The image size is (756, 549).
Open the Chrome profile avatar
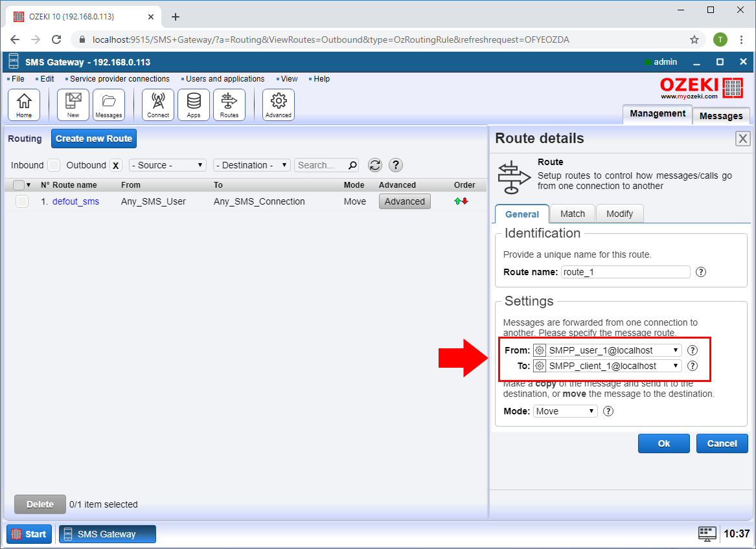[720, 39]
